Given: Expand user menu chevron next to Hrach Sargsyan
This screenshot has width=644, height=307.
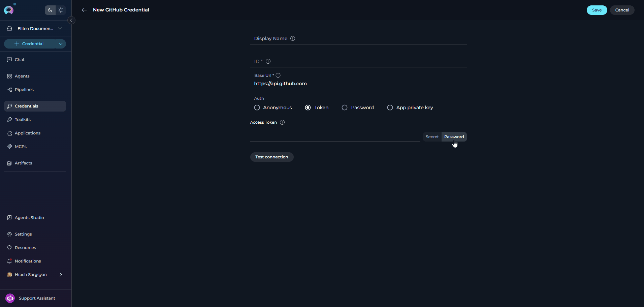Looking at the screenshot, I should [61, 275].
